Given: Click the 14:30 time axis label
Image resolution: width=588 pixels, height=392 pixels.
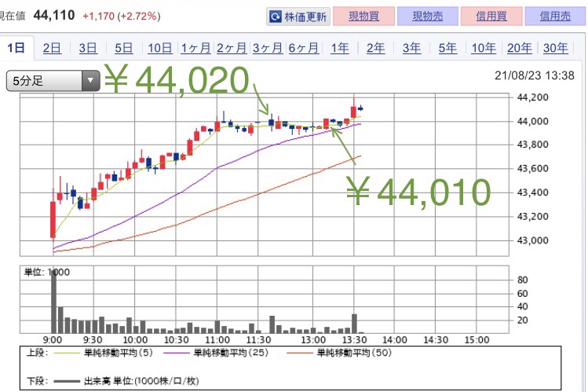Looking at the screenshot, I should [436, 340].
